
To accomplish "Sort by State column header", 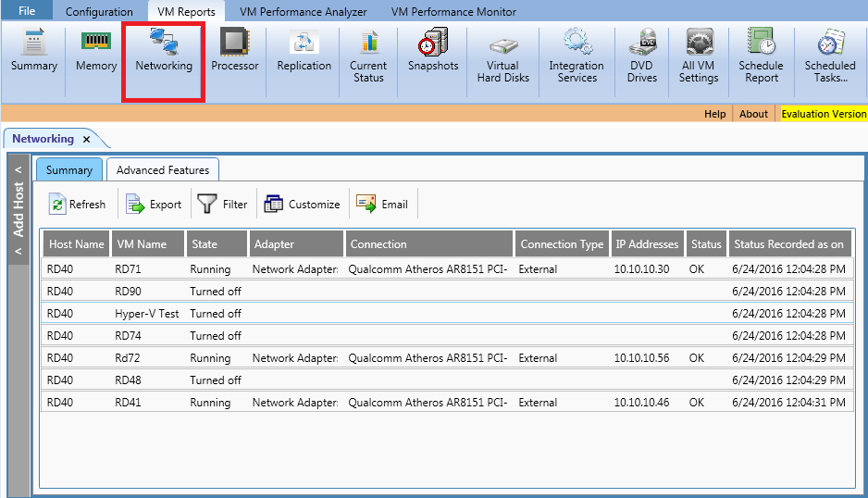I will 217,243.
